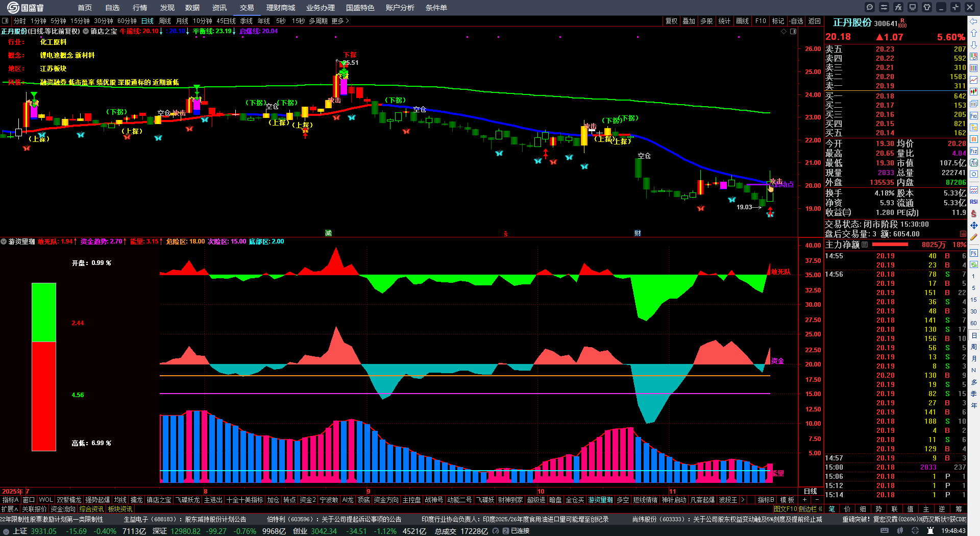Click the minus zoom-out button
980x536 pixels.
817,500
